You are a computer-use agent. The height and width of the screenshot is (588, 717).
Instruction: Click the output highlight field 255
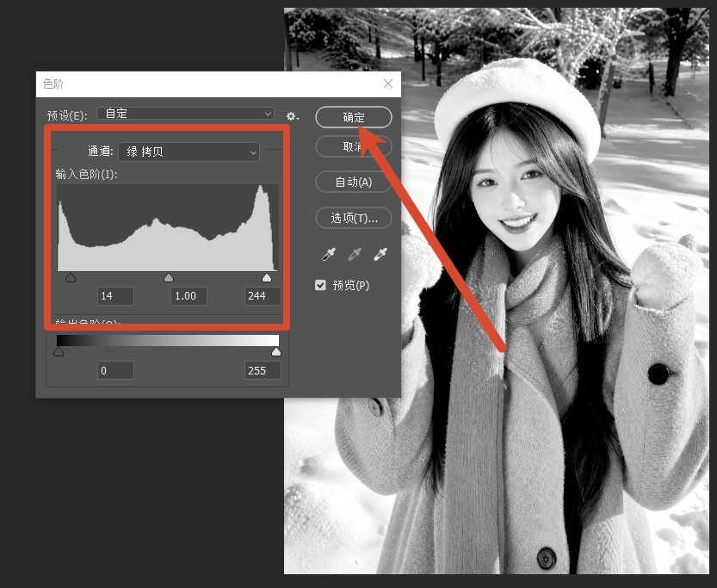click(x=263, y=370)
